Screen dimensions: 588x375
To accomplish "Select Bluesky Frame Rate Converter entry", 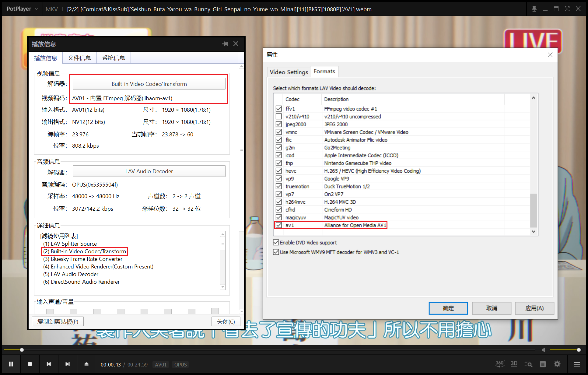I will (x=83, y=259).
